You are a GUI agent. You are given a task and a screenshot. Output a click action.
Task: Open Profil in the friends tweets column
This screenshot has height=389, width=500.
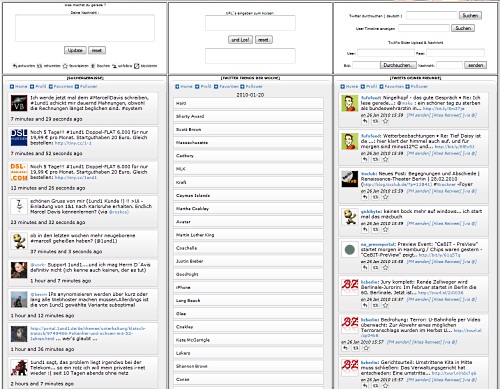pos(372,87)
